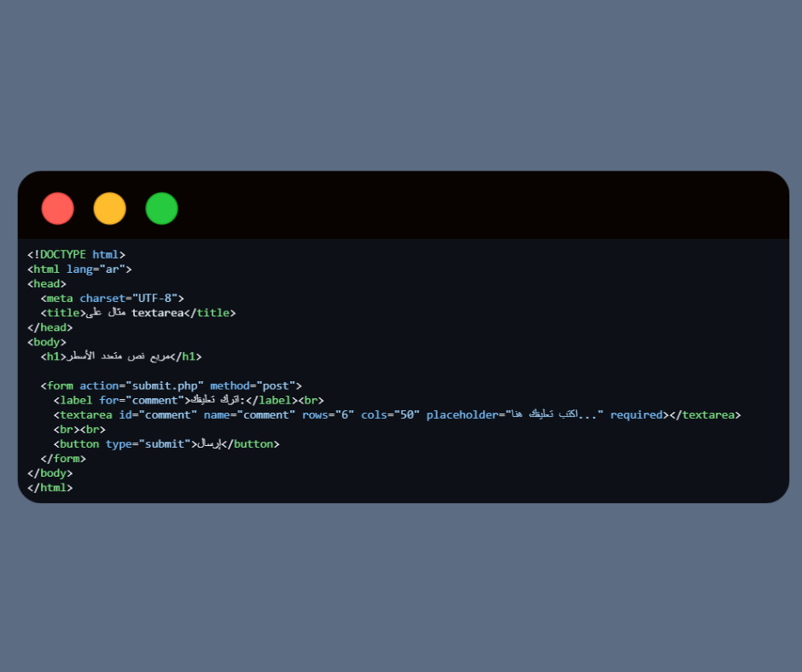This screenshot has width=802, height=672.
Task: Click the green maximize circle
Action: (161, 209)
